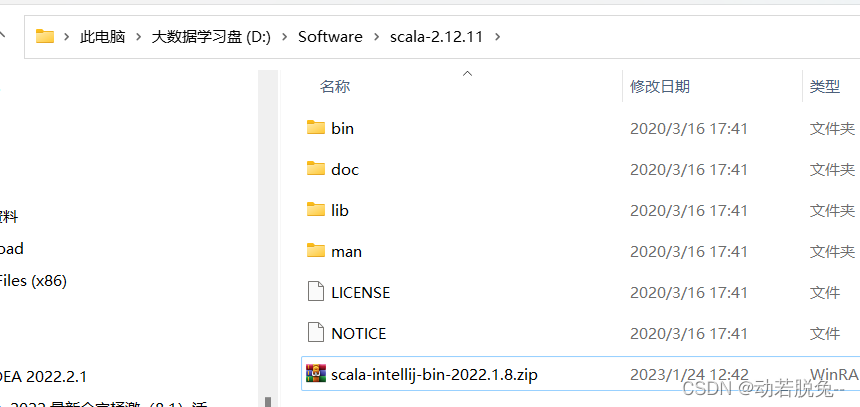Click 文件 type of LICENSE row
The height and width of the screenshot is (407, 860).
(825, 292)
